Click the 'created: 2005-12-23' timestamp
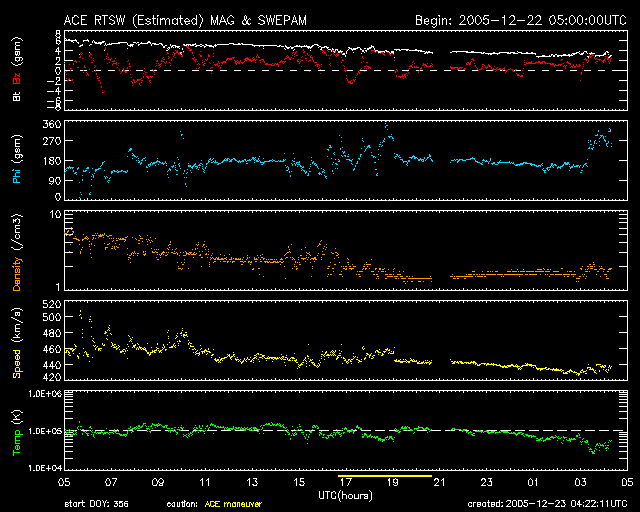Viewport: 640px width, 512px height. [546, 503]
